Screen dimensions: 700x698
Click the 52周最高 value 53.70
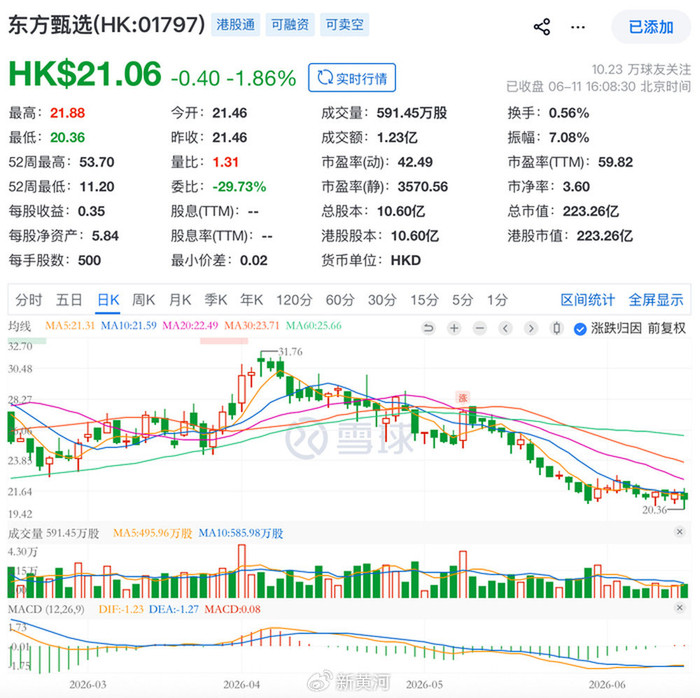point(97,162)
